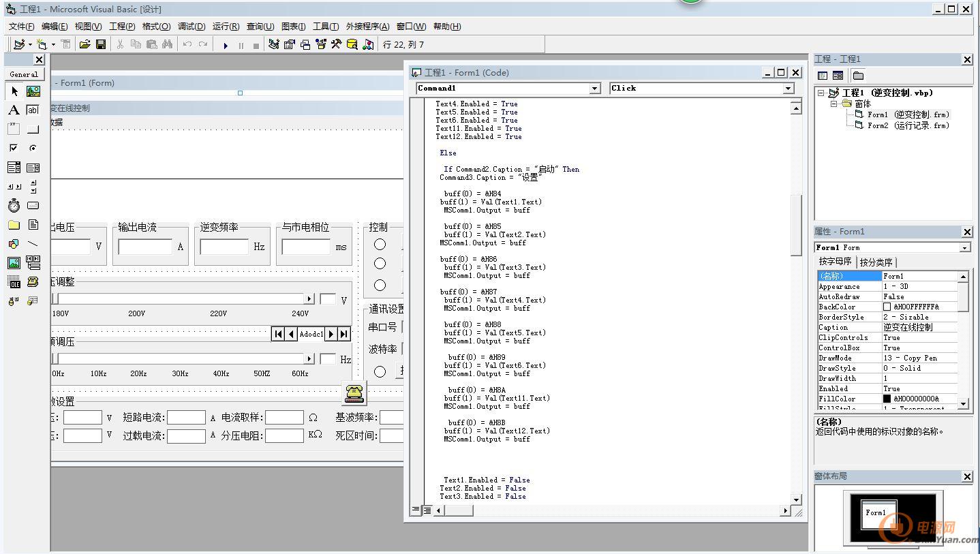Click the Save Project toolbar icon
This screenshot has height=554, width=980.
pos(101,44)
